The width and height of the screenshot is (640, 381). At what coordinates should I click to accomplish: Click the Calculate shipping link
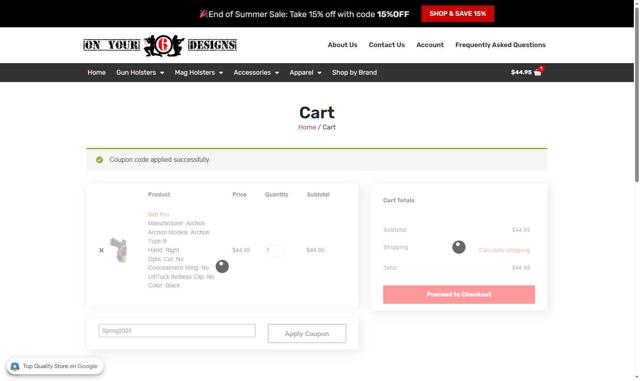point(504,250)
